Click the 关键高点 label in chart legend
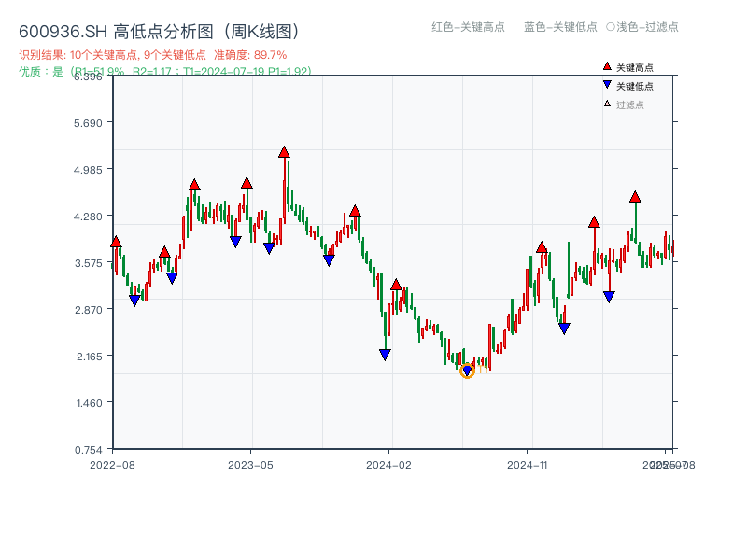Image resolution: width=747 pixels, height=560 pixels. [635, 67]
